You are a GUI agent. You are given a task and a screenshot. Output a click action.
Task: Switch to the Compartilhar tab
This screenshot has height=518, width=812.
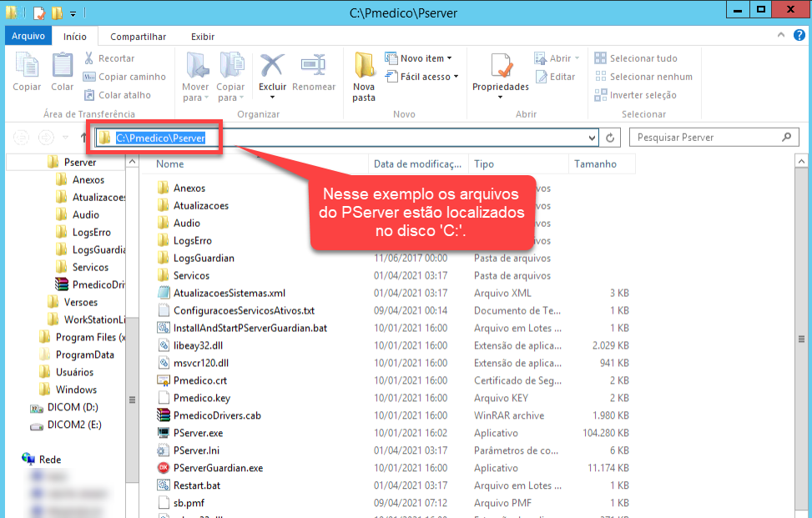[138, 37]
